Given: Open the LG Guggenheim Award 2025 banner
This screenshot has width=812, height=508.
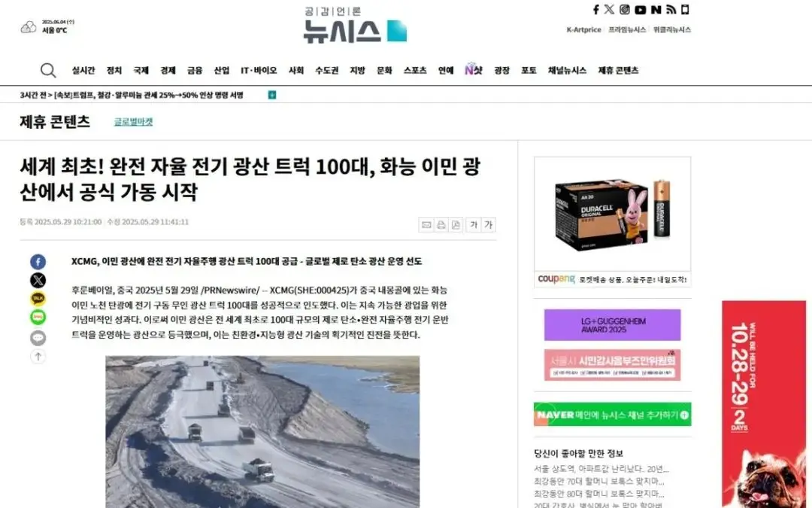Looking at the screenshot, I should pyautogui.click(x=613, y=325).
